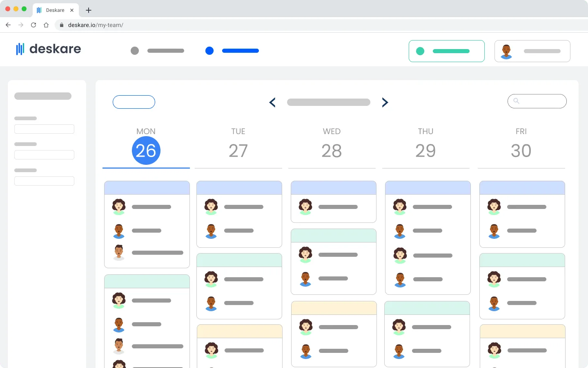
Task: Click curly-haired avatar in Thursday's green card
Action: [399, 327]
